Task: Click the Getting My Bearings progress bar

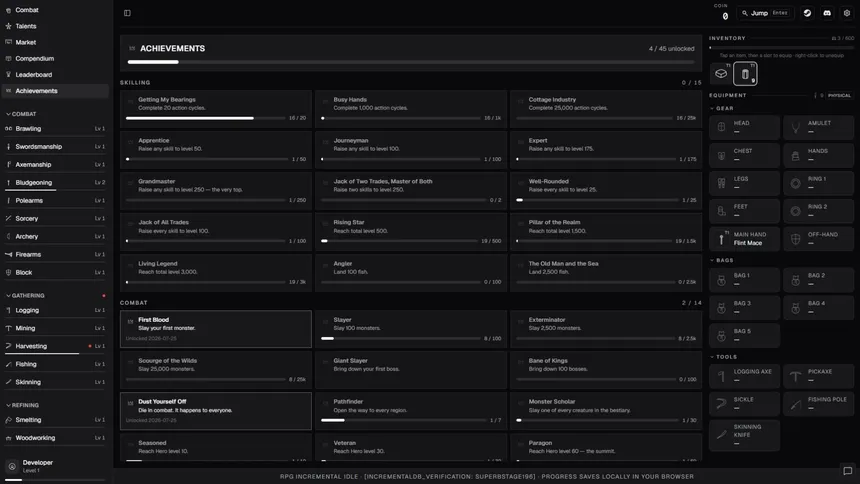Action: [x=206, y=118]
